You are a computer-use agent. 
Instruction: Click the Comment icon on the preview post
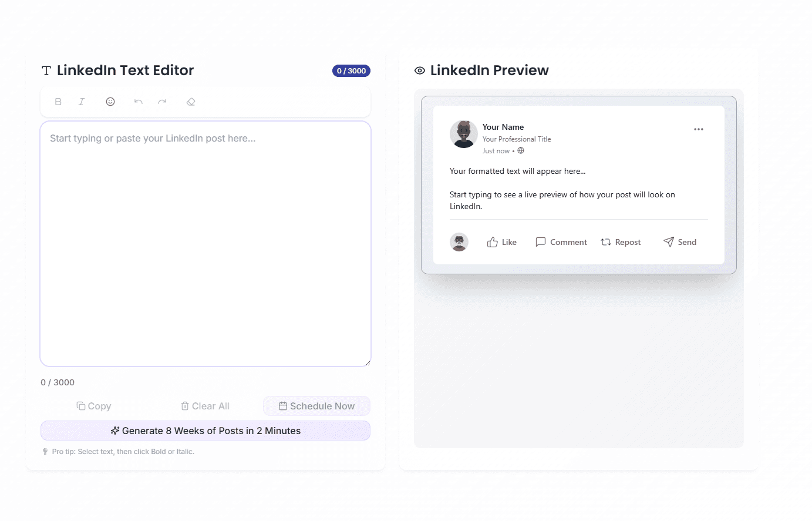541,241
